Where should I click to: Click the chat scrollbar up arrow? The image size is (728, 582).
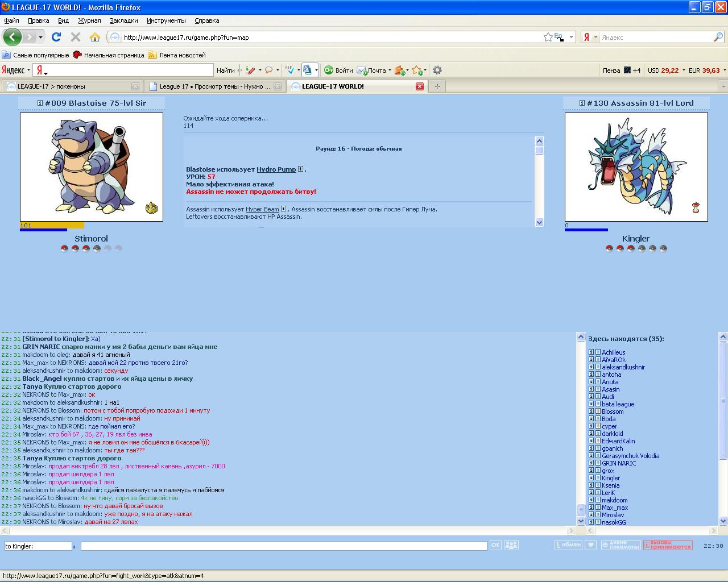(x=581, y=337)
